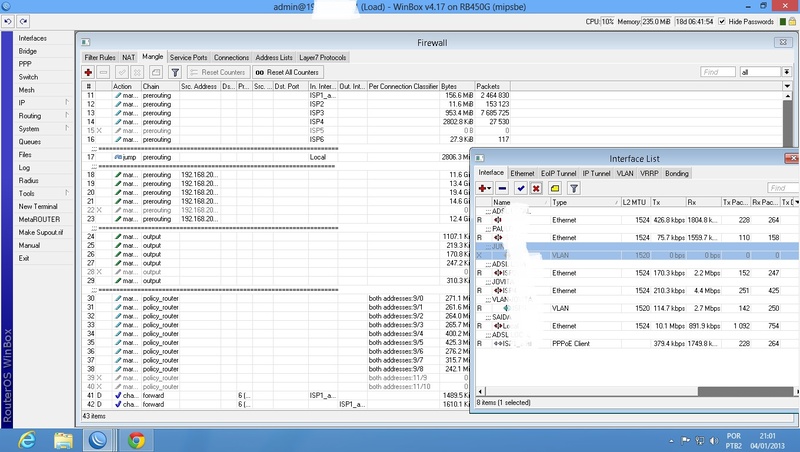
Task: Toggle Hide Passwords checkbox
Action: coord(722,21)
